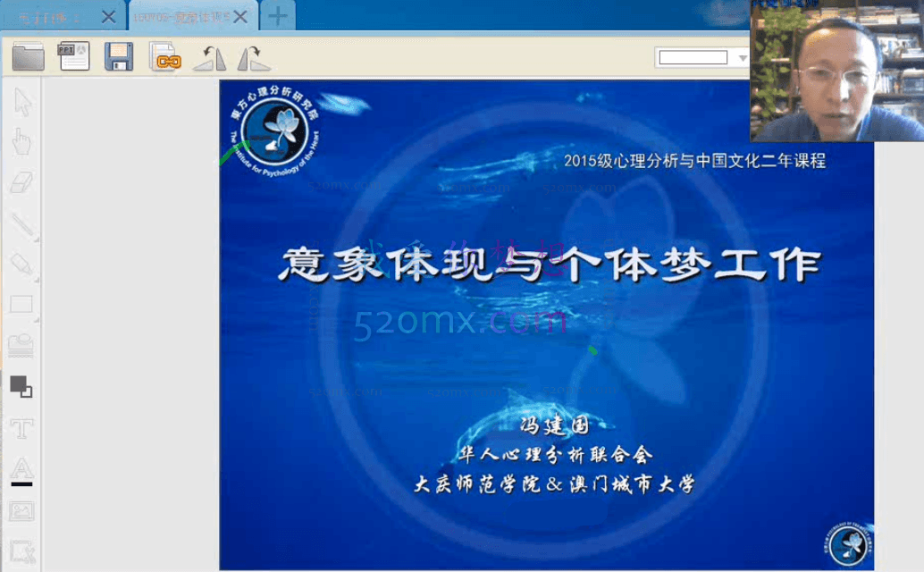Add a new tab with plus button
This screenshot has width=924, height=572.
[x=278, y=16]
